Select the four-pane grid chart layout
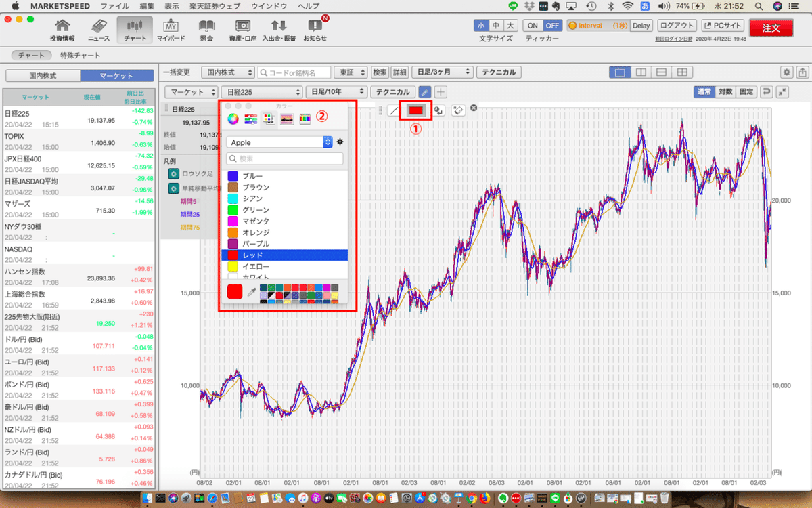Viewport: 812px width, 508px height. [683, 72]
